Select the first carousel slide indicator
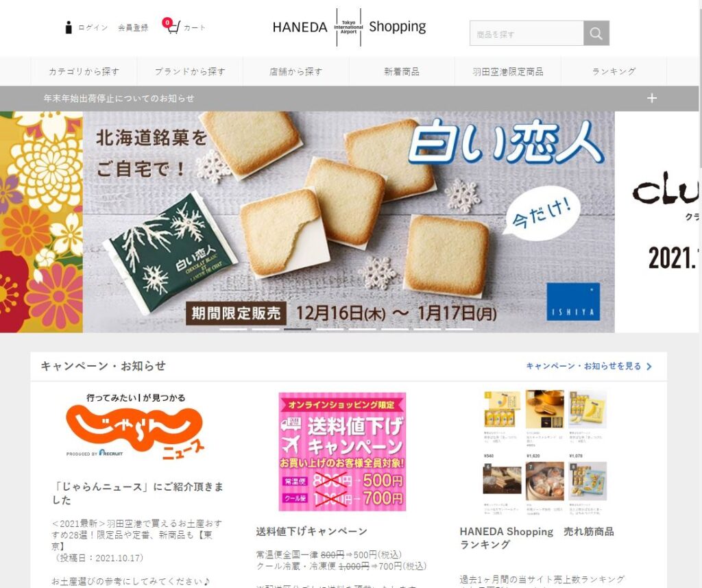Viewport: 702px width, 588px height. (233, 329)
